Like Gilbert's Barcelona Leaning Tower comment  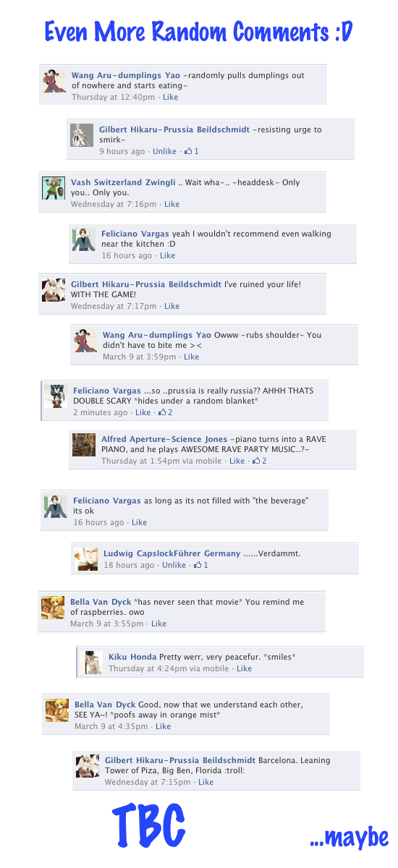pyautogui.click(x=206, y=782)
